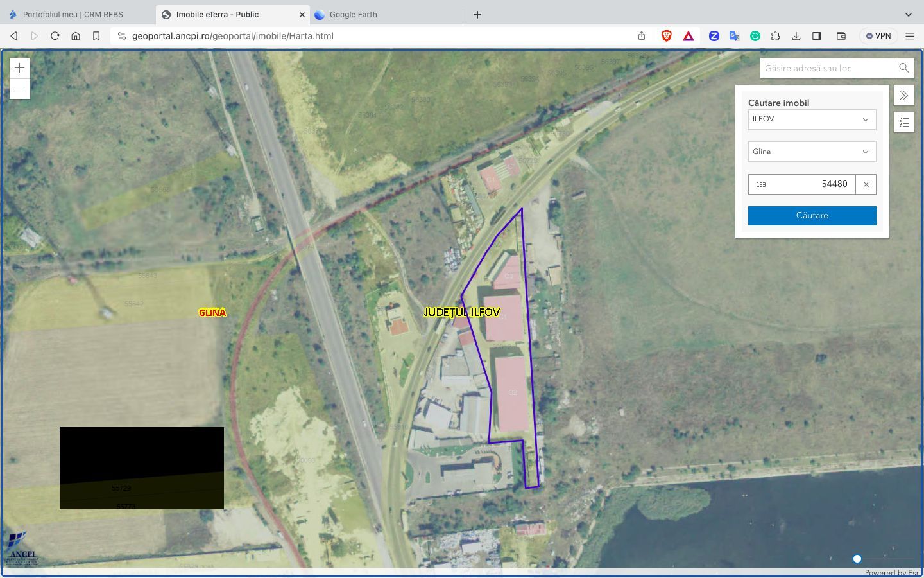Clear the cadastral number 54480
This screenshot has height=578, width=924.
866,184
